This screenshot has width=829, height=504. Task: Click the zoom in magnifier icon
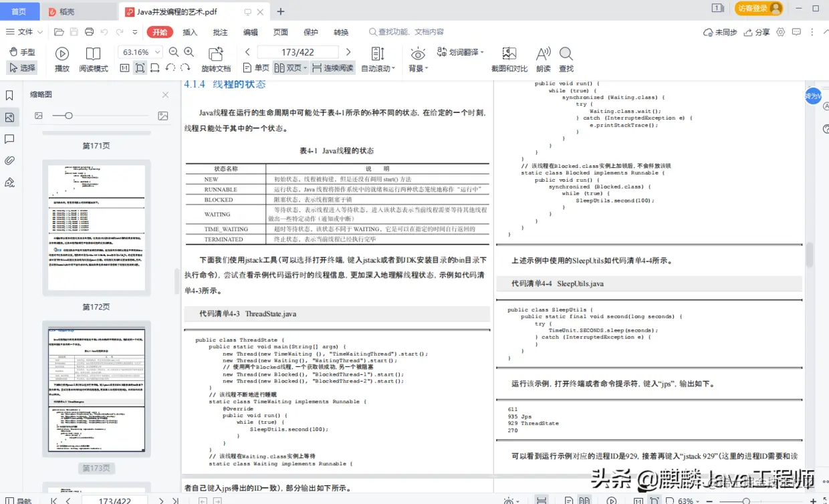pos(189,52)
